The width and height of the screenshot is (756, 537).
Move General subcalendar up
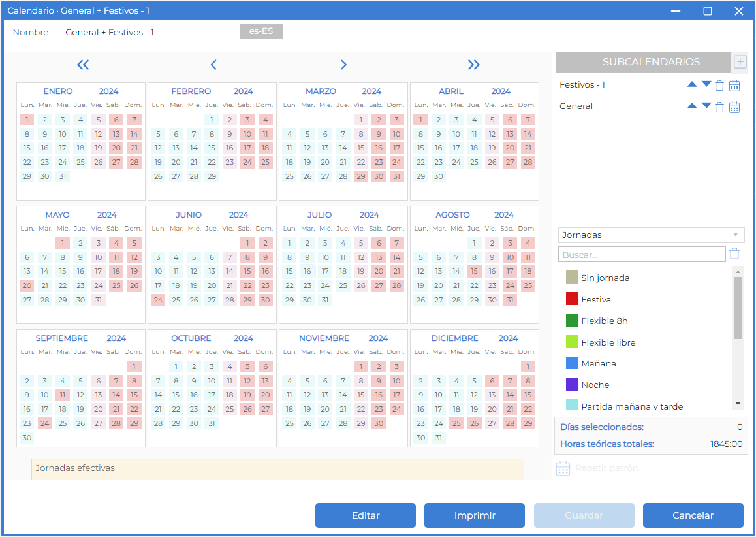pos(692,106)
